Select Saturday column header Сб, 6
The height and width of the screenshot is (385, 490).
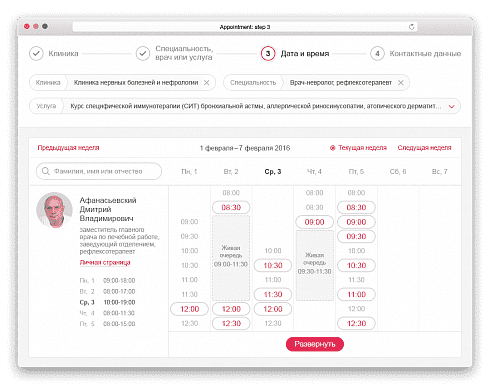[x=398, y=171]
